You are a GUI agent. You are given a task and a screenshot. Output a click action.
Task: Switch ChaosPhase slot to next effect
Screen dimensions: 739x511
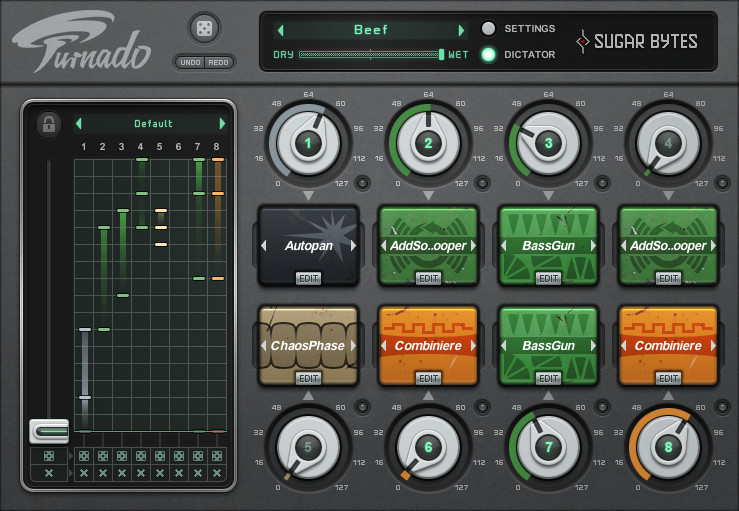[x=353, y=346]
